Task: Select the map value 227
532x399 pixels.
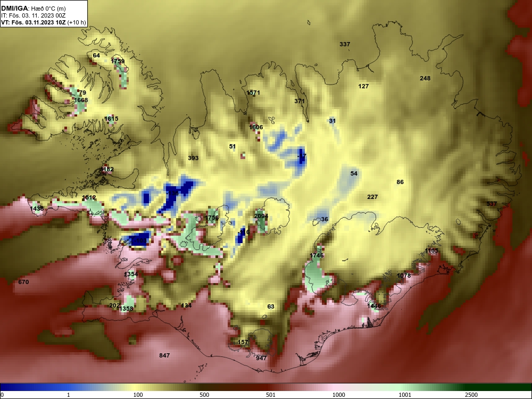Action: pos(372,197)
